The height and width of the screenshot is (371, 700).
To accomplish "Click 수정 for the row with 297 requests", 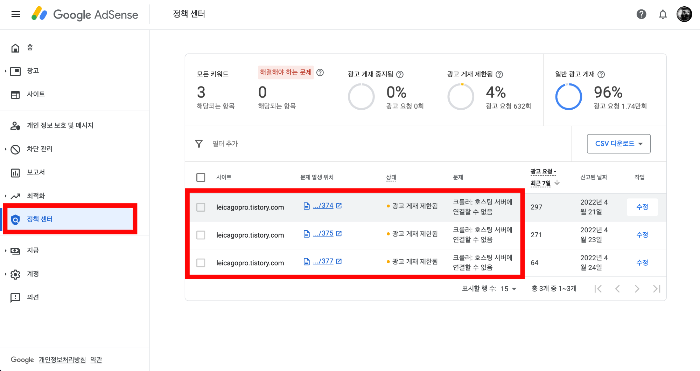I will (642, 207).
